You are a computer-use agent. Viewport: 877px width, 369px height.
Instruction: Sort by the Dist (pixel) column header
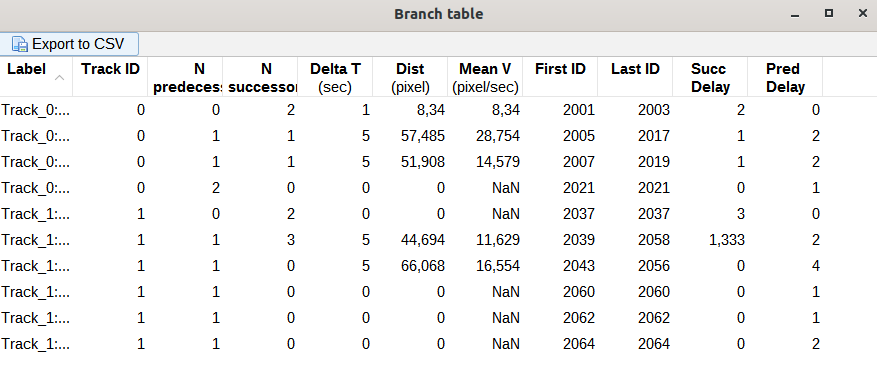(x=410, y=77)
